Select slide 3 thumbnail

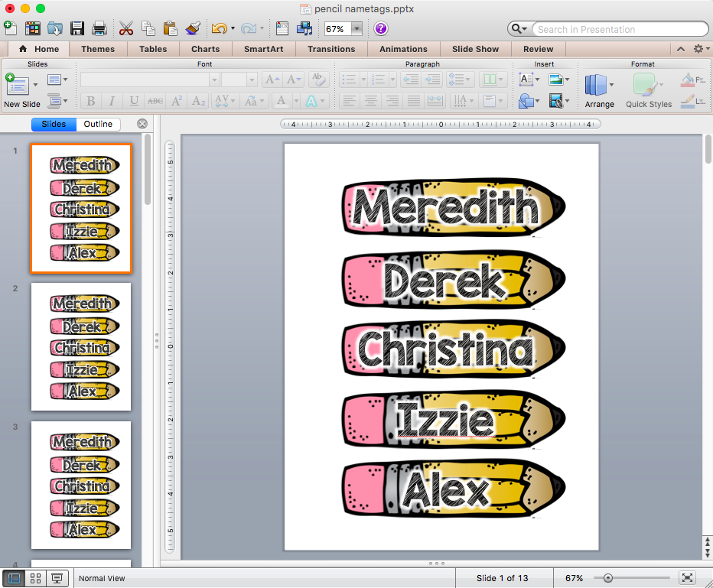(81, 485)
